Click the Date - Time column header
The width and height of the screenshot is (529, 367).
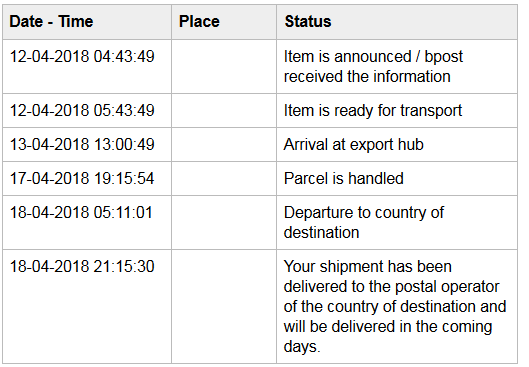click(87, 22)
